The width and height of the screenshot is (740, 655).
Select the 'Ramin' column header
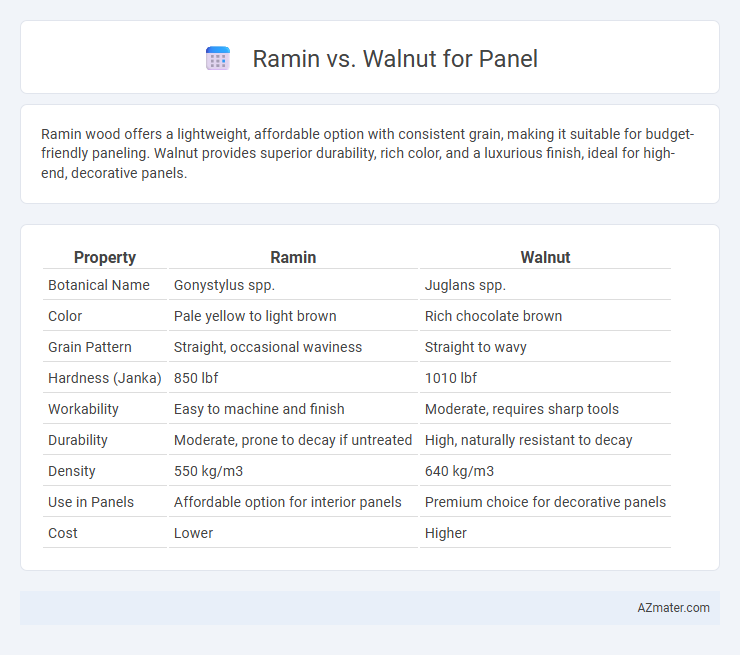[293, 257]
